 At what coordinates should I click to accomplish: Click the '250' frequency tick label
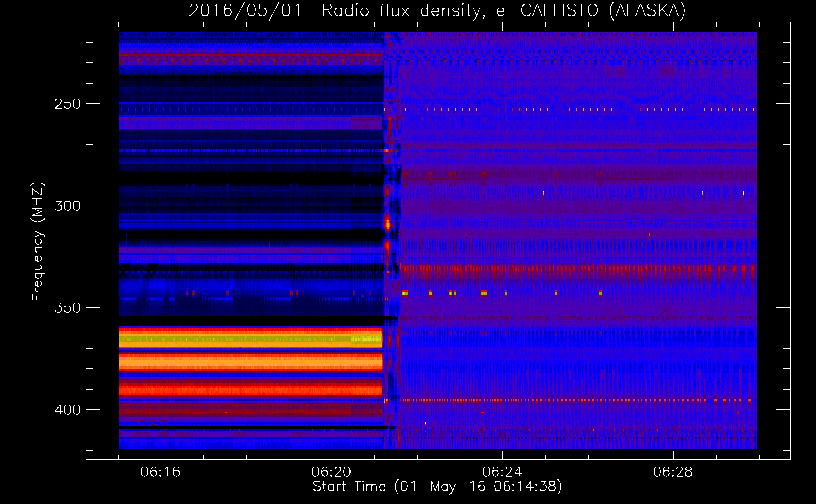tap(68, 104)
